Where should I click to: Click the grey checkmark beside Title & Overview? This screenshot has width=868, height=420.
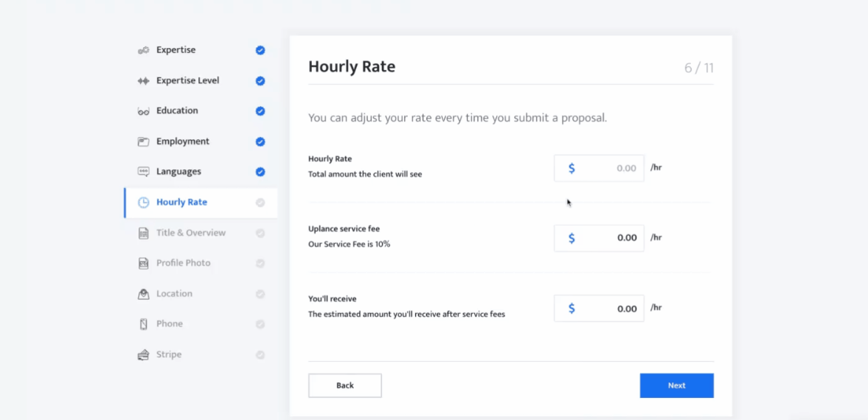(x=260, y=233)
